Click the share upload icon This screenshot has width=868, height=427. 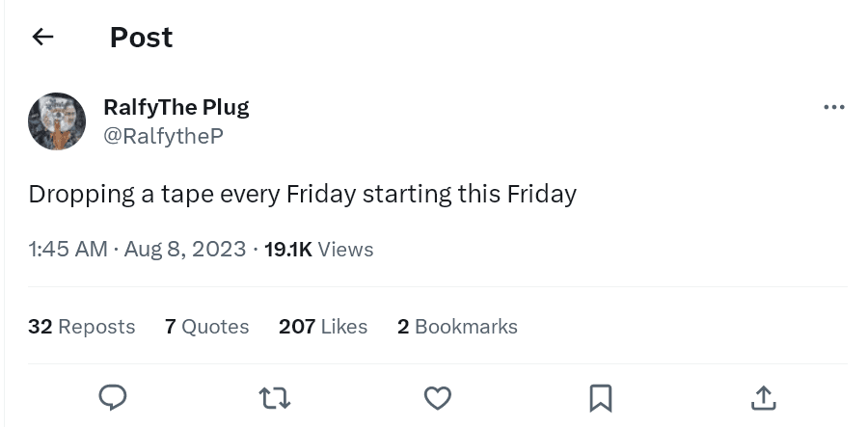(762, 396)
